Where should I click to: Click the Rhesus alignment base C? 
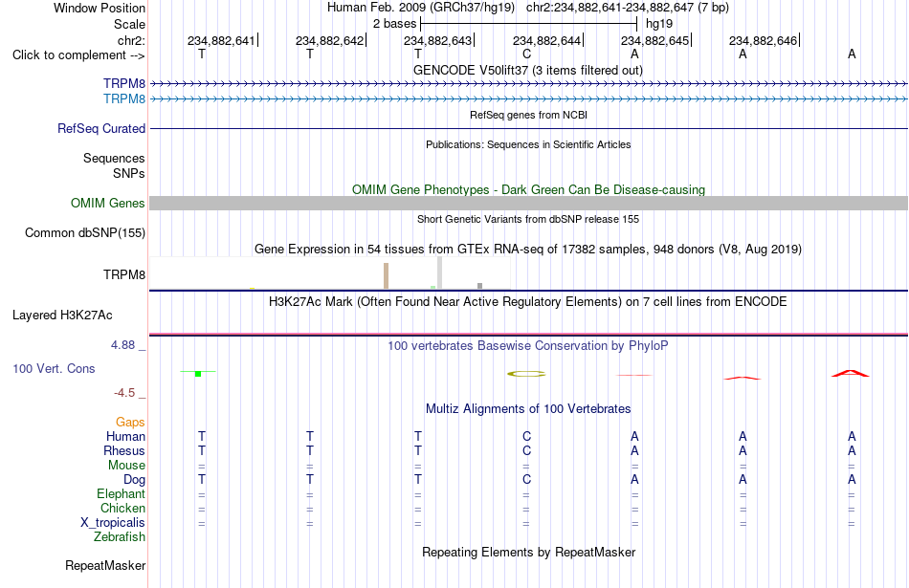[526, 450]
